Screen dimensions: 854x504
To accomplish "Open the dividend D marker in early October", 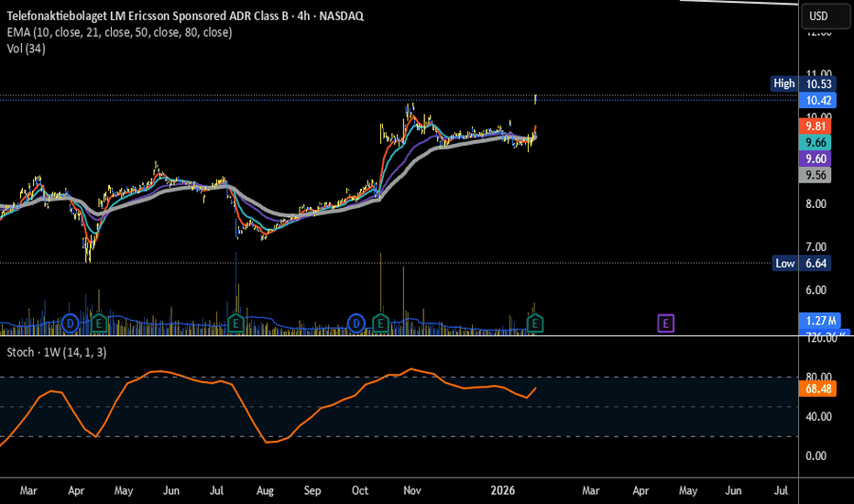I will click(356, 323).
